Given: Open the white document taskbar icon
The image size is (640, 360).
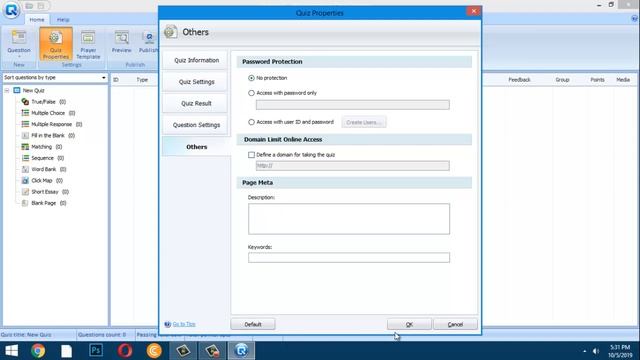Looking at the screenshot, I should 67,351.
